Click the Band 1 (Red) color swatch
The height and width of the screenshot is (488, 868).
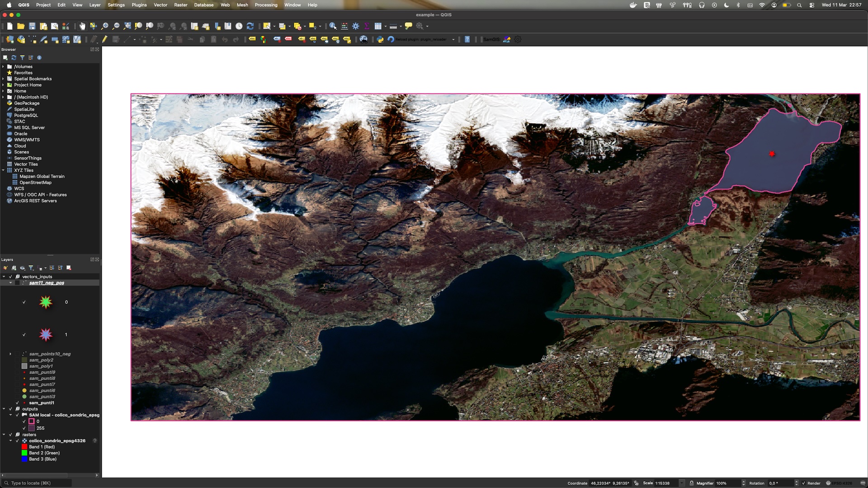[24, 447]
